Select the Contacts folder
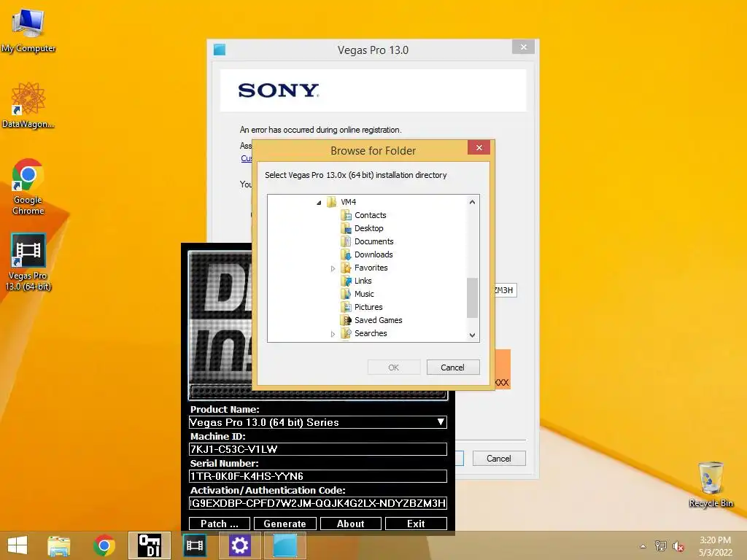 click(x=370, y=215)
